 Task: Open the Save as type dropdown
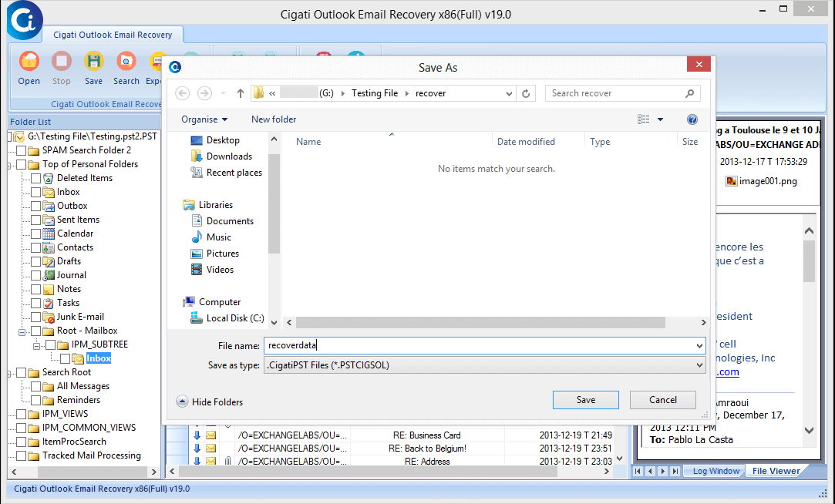click(699, 365)
